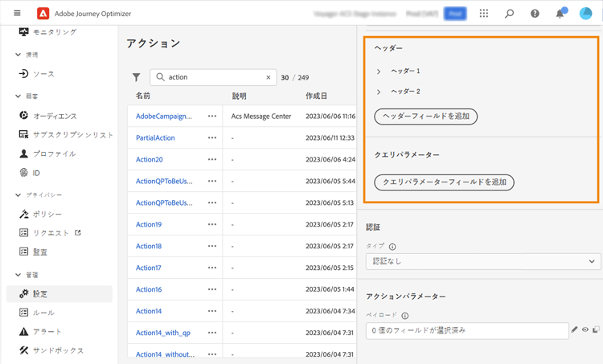The height and width of the screenshot is (364, 603).
Task: Collapse the connections section in sidebar
Action: [x=18, y=55]
